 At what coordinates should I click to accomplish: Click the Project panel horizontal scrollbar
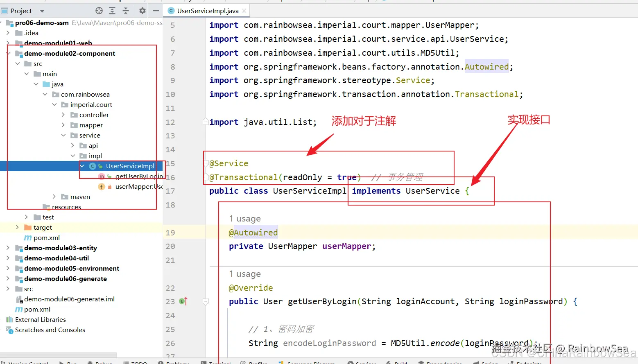pyautogui.click(x=58, y=355)
